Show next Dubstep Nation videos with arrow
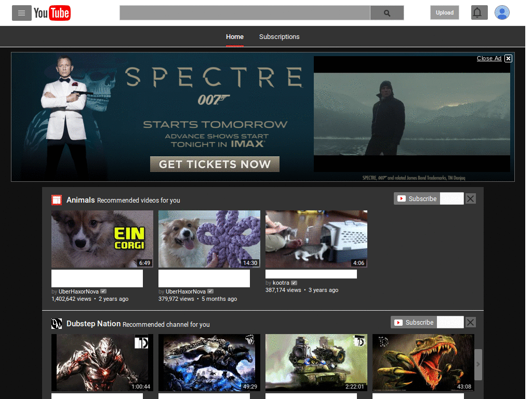Screen dimensions: 532x399 478,364
